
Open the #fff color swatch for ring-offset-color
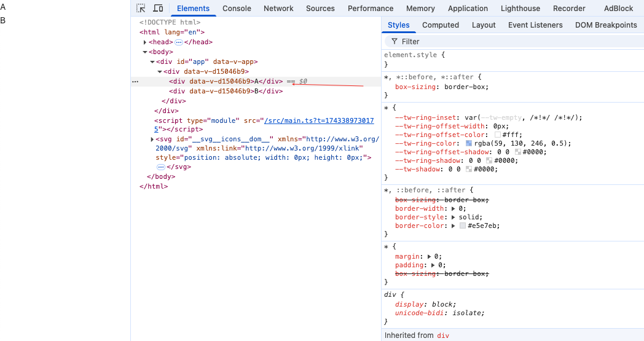point(497,135)
